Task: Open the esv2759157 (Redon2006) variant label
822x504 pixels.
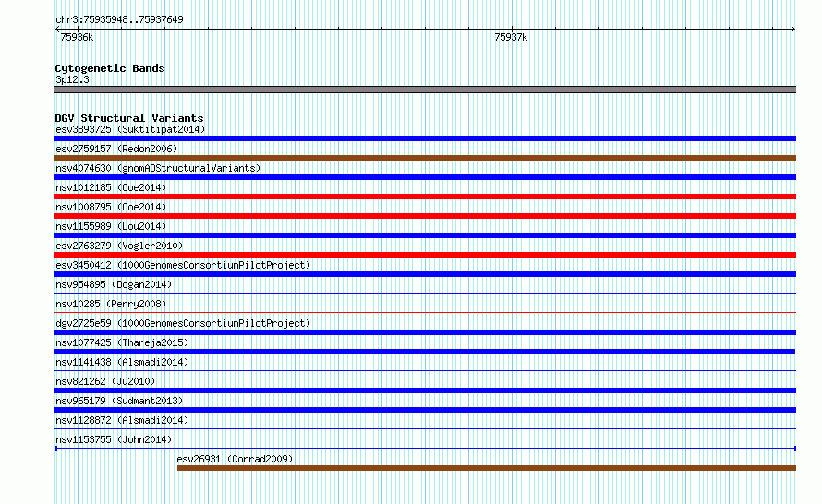Action: (x=116, y=149)
